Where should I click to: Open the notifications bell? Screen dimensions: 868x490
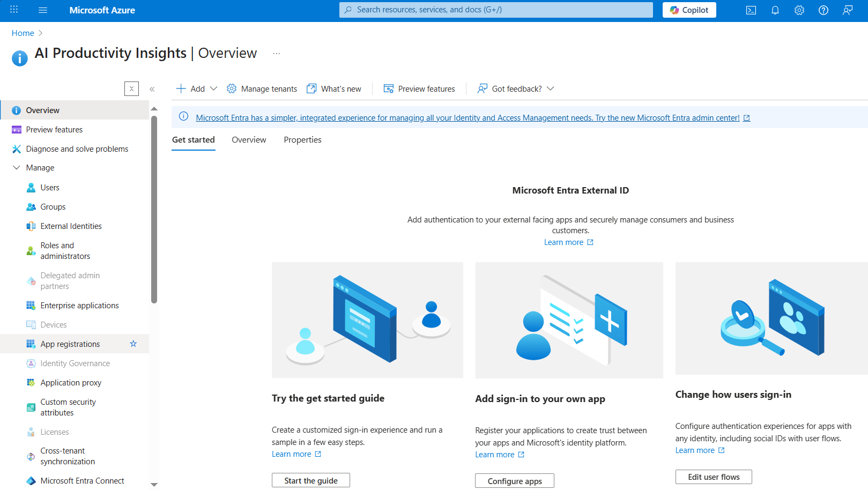775,10
